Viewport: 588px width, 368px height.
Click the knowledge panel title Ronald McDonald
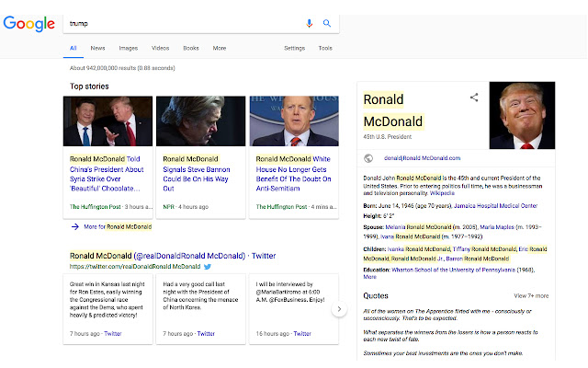point(393,110)
